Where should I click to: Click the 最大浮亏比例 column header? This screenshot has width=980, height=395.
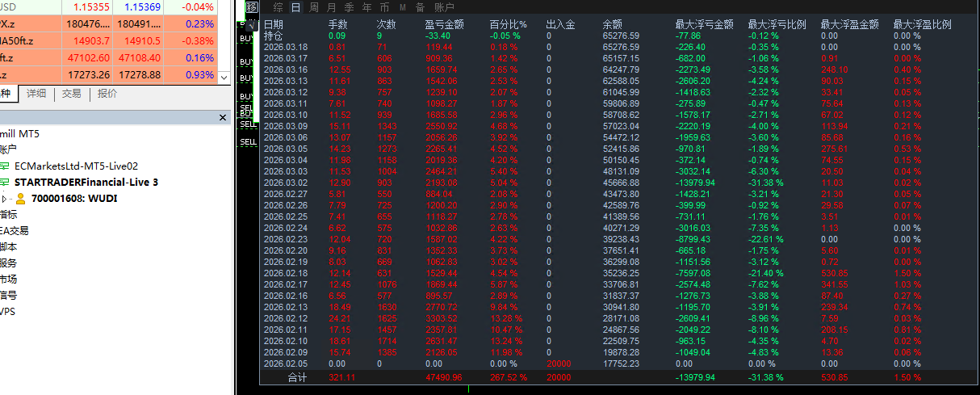[x=777, y=25]
